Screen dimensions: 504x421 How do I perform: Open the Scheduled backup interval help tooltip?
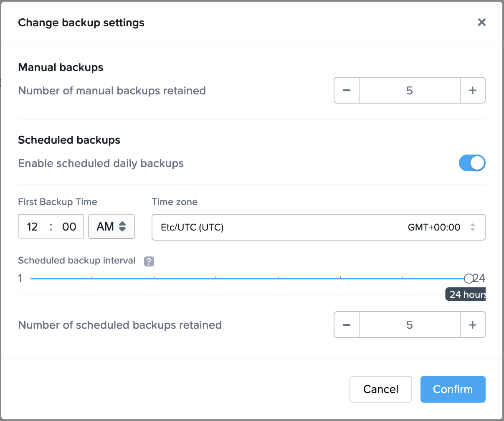pyautogui.click(x=149, y=261)
